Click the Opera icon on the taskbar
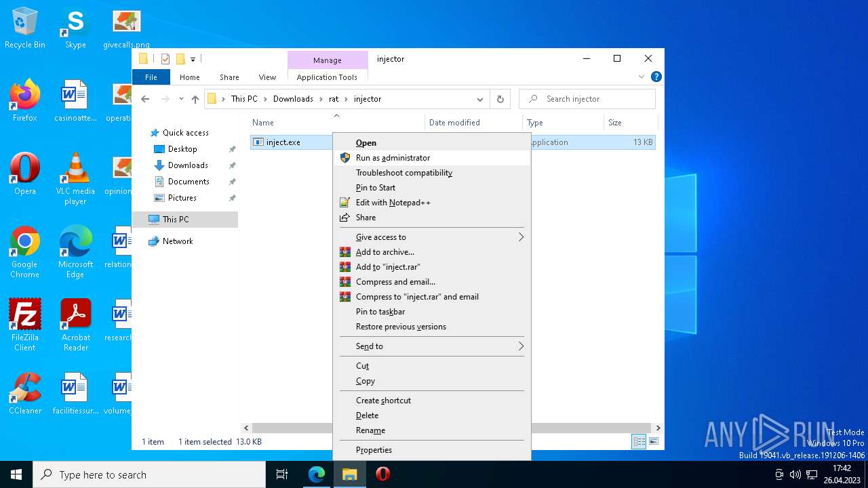 (x=382, y=474)
